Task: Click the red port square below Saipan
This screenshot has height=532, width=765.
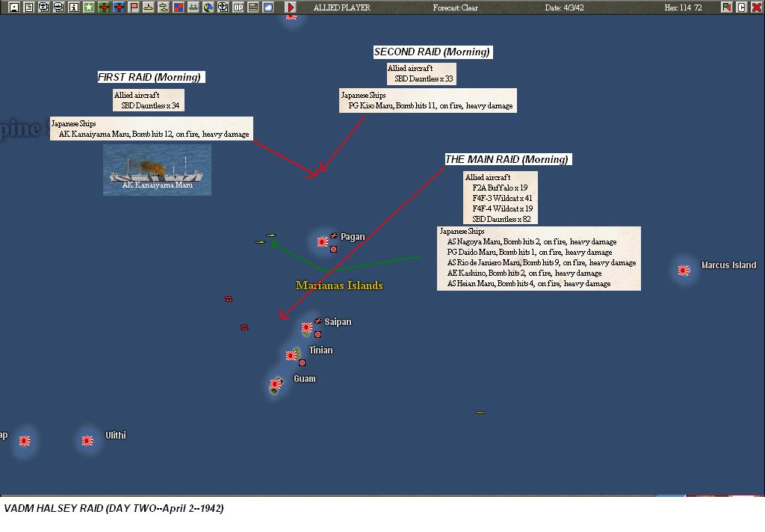Action: click(x=318, y=334)
